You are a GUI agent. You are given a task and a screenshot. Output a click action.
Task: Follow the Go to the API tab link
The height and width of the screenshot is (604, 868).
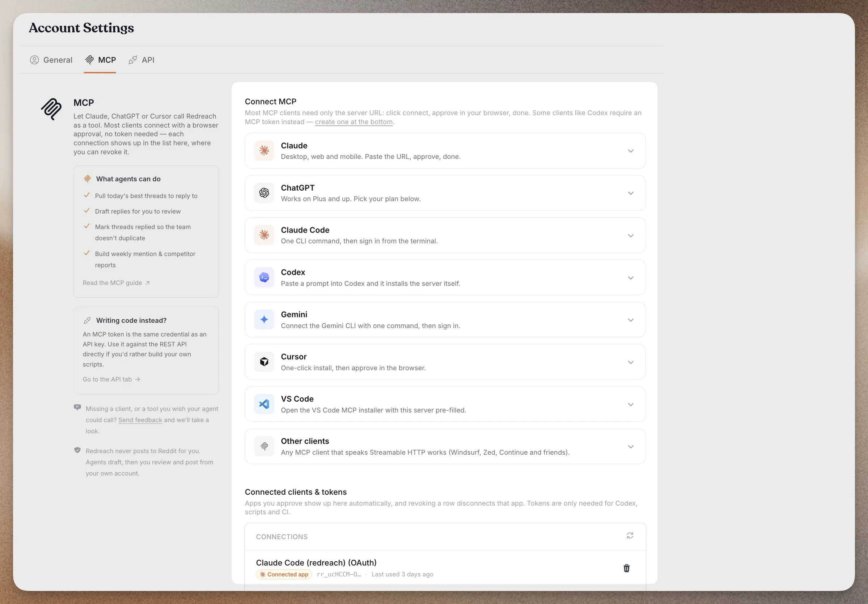tap(111, 379)
